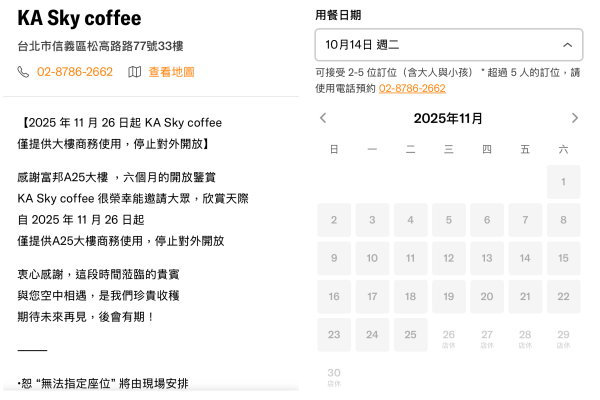Click the note about 無法指定座位
Viewport: 600px width, 400px height.
pos(103,384)
